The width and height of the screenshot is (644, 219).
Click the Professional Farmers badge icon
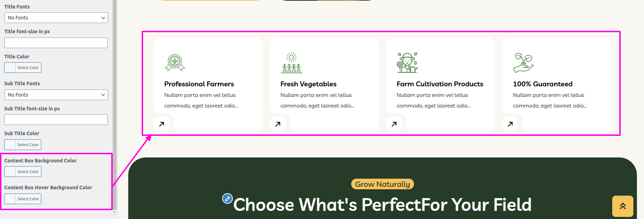pyautogui.click(x=175, y=63)
